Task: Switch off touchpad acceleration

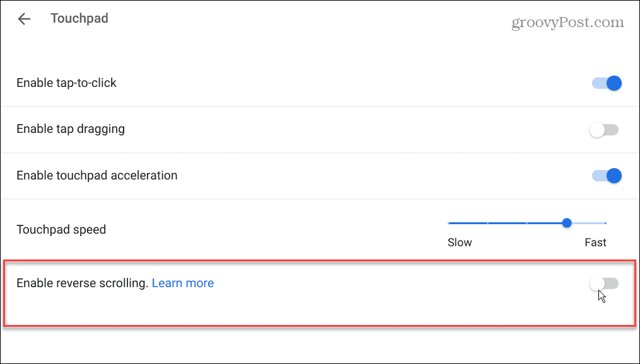Action: [607, 176]
